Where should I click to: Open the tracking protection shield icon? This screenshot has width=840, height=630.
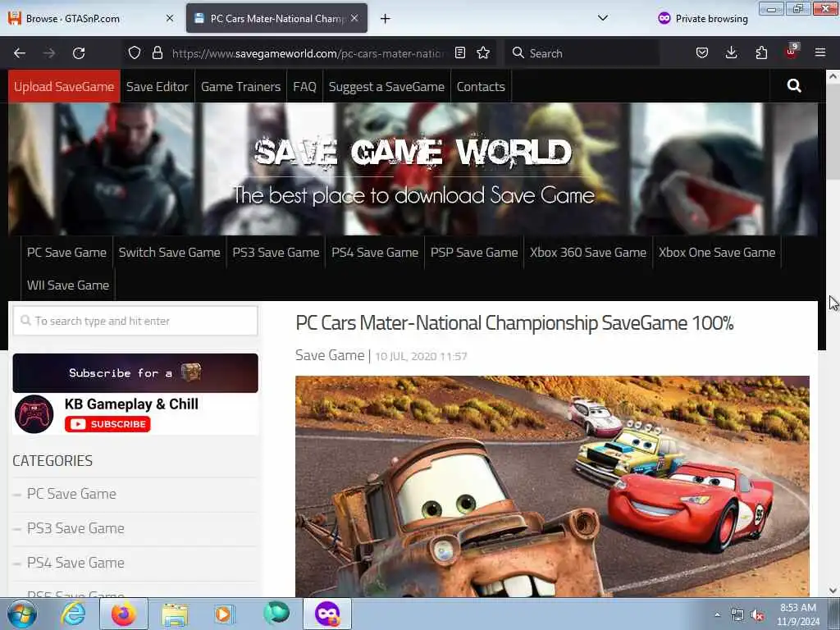[135, 53]
